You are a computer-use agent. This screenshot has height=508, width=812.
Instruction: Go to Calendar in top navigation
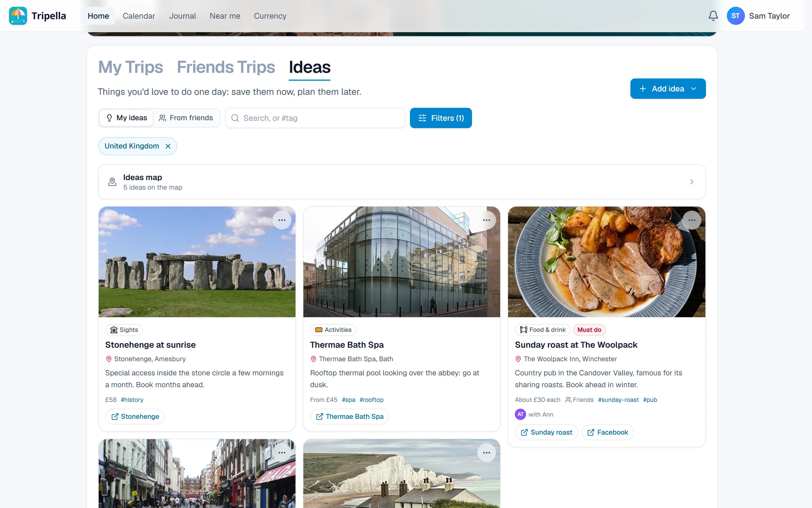coord(139,16)
